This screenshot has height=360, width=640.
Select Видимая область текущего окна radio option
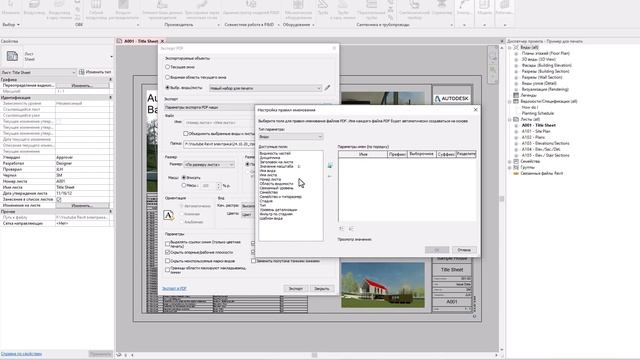coord(167,77)
